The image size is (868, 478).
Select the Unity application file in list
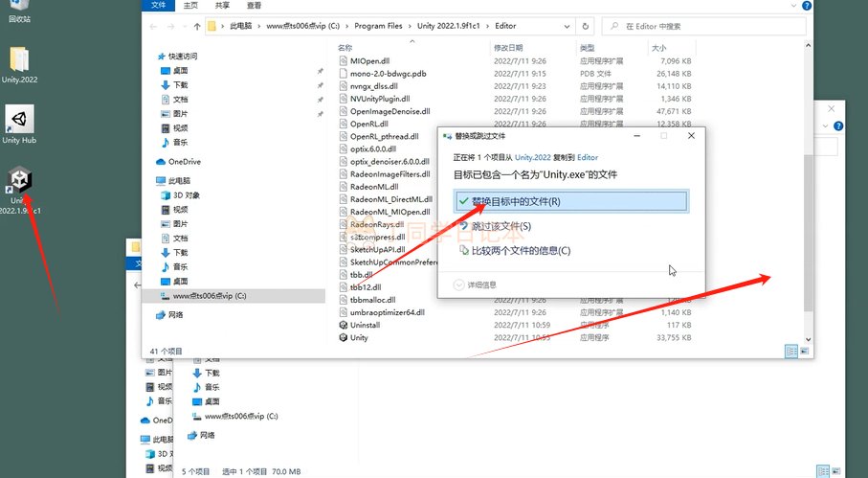coord(359,337)
